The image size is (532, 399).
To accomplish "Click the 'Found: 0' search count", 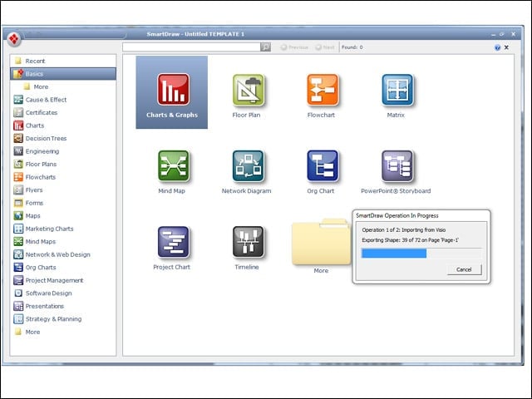I will 352,47.
